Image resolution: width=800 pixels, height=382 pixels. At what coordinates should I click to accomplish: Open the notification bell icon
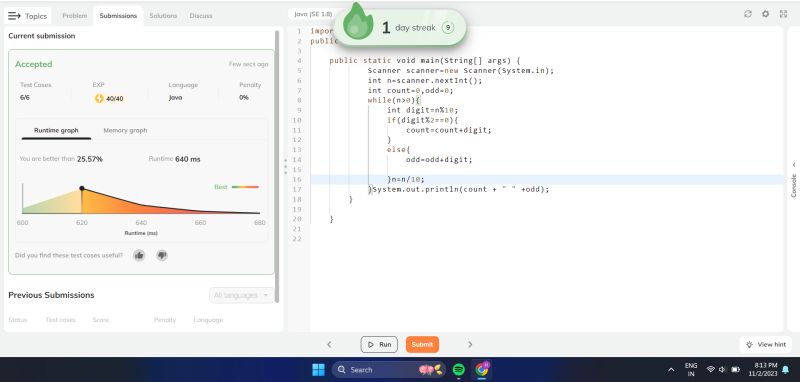pos(786,370)
